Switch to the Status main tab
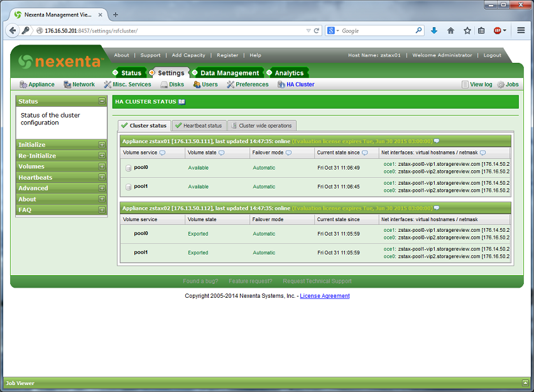534x392 pixels. 131,73
